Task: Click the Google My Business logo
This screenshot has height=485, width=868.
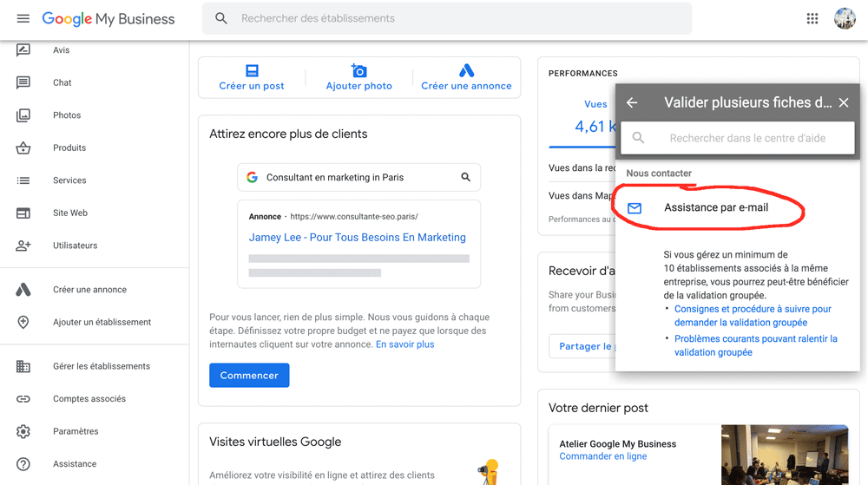Action: [x=108, y=19]
